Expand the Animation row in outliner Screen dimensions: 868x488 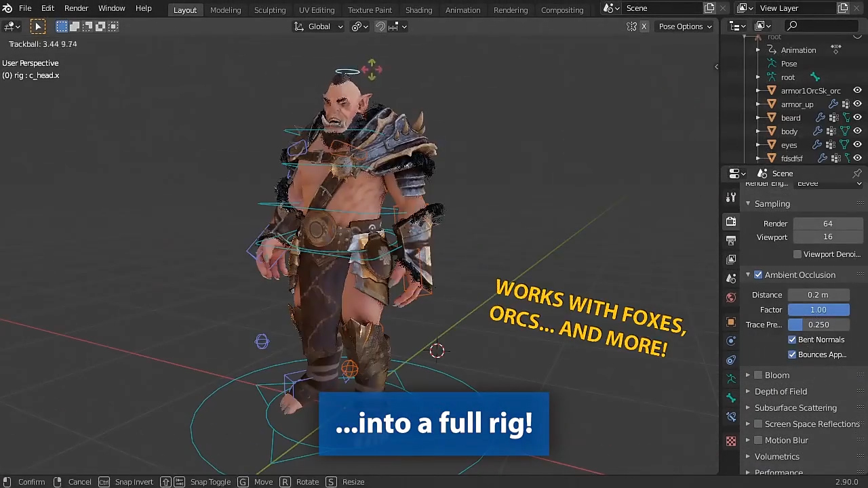pyautogui.click(x=758, y=50)
